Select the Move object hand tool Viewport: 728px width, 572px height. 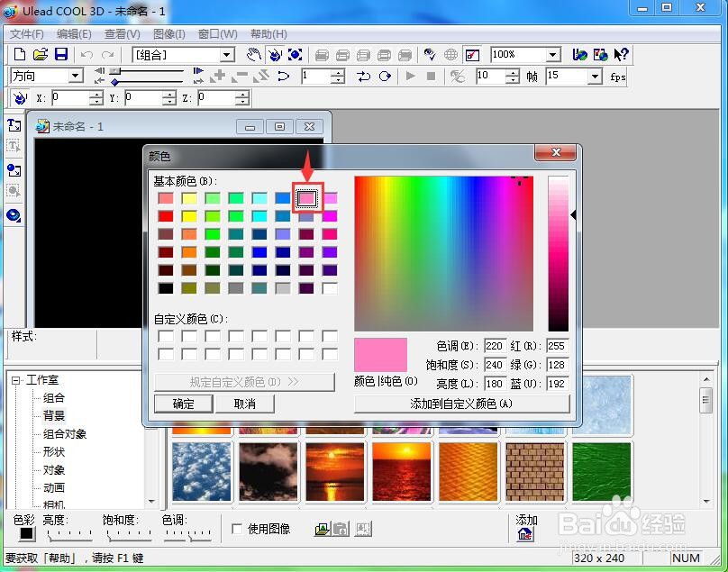pyautogui.click(x=254, y=54)
